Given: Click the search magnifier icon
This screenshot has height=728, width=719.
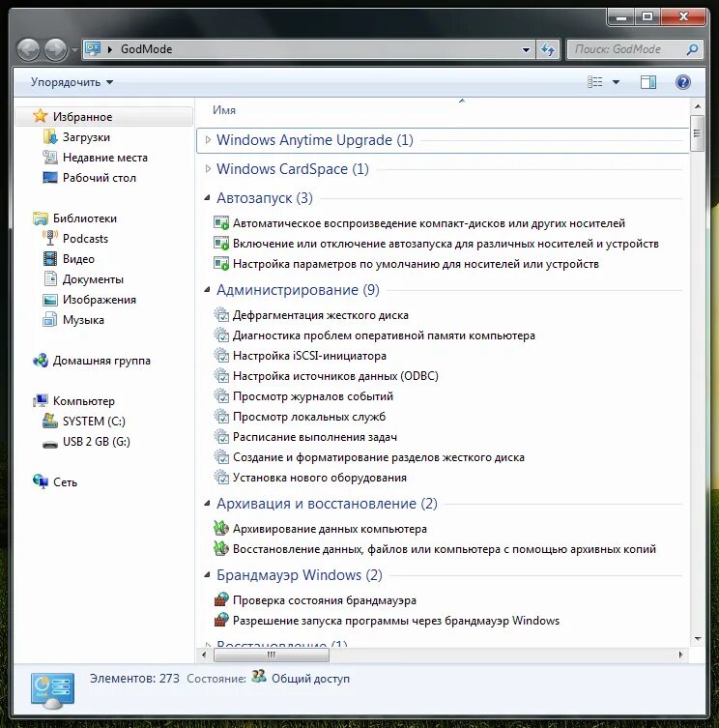Looking at the screenshot, I should pos(692,49).
